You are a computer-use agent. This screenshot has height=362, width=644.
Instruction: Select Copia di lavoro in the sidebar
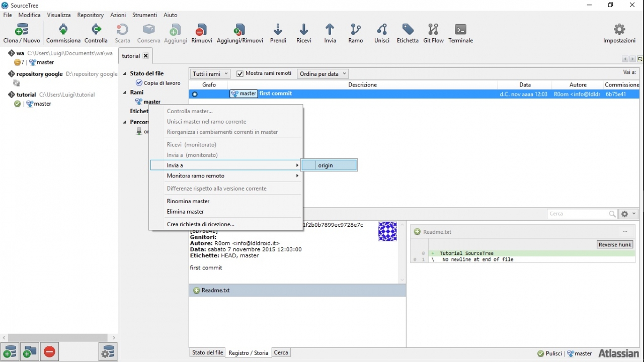pos(158,83)
